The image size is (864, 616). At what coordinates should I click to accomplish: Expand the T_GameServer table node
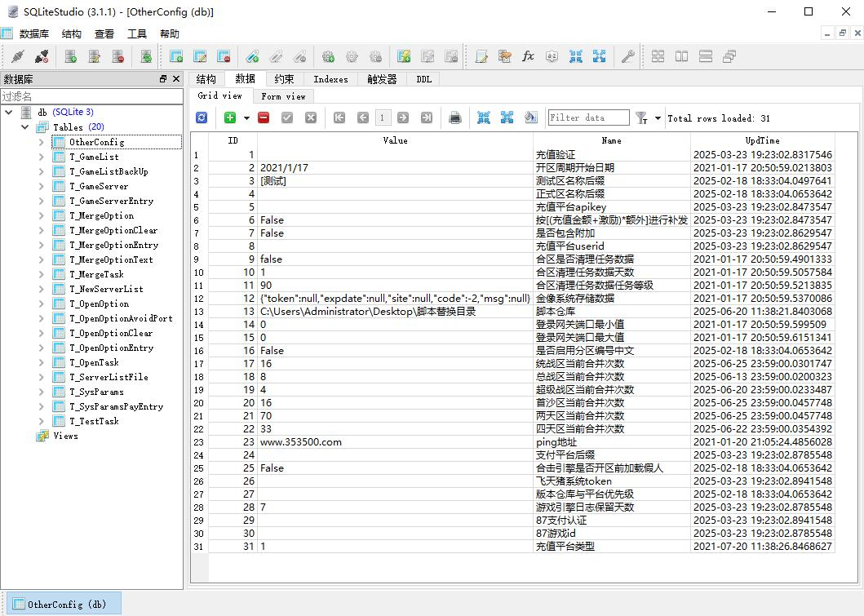(x=42, y=186)
